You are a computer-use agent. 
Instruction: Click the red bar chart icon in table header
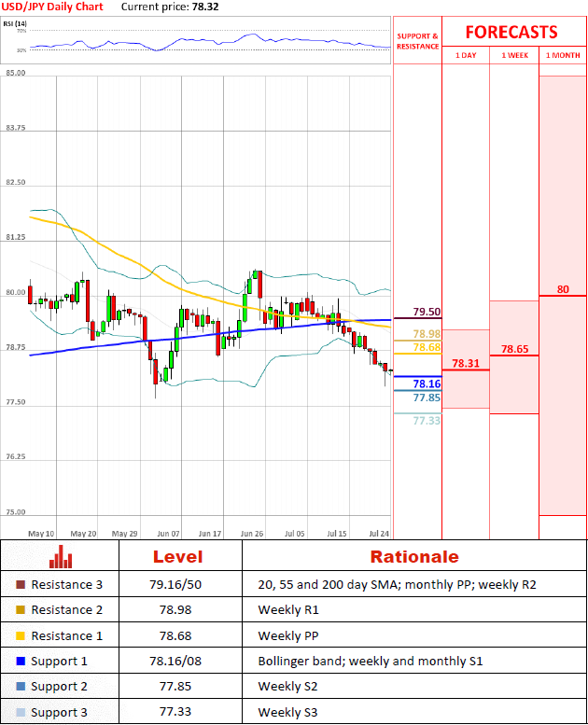(x=60, y=556)
